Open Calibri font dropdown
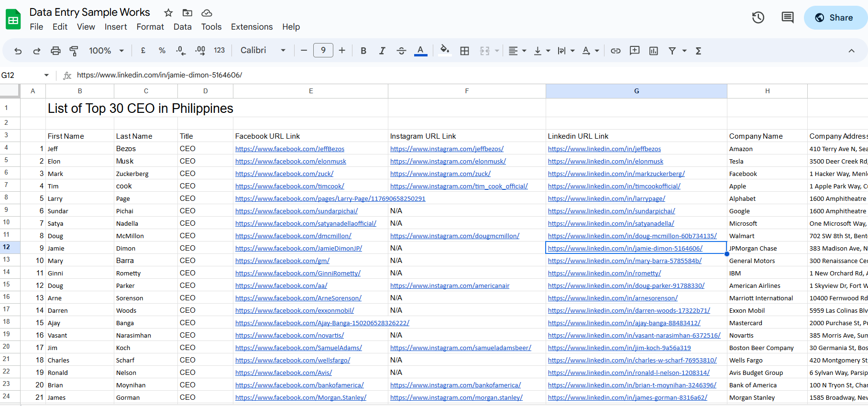The height and width of the screenshot is (406, 868). (263, 50)
